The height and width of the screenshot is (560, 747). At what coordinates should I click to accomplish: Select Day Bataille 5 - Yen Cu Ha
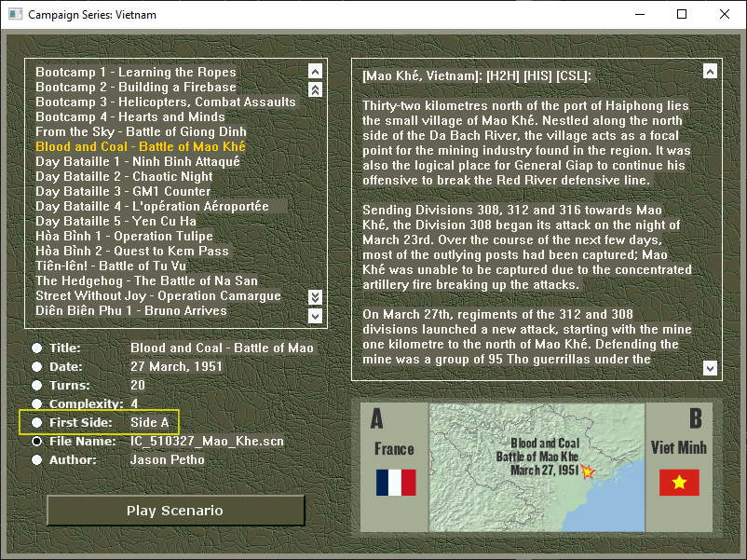115,221
